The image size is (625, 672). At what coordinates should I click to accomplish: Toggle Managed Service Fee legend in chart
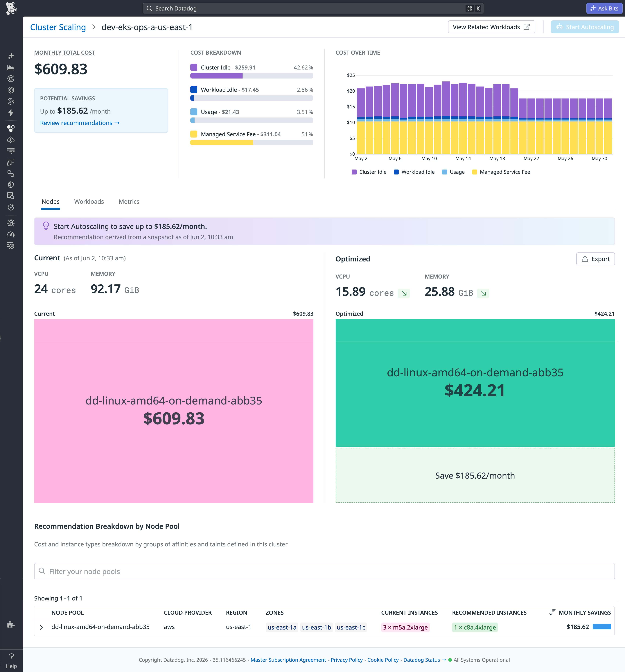coord(501,172)
